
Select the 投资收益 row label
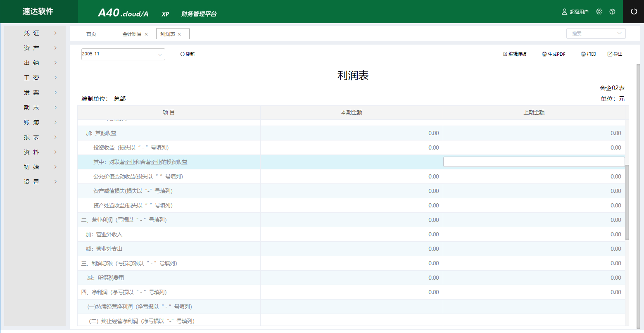coord(131,147)
